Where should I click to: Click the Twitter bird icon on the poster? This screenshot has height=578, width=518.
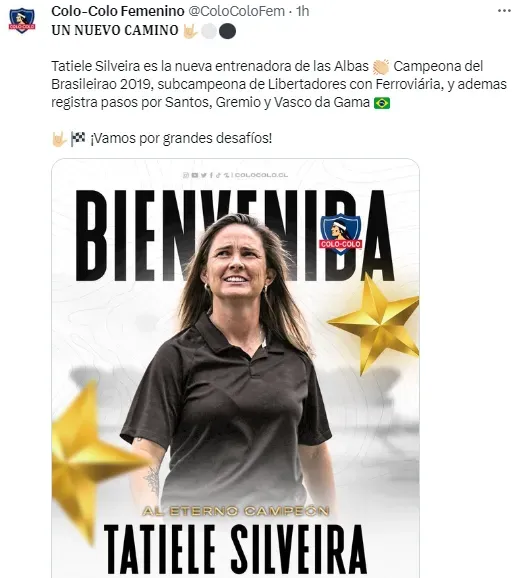pyautogui.click(x=204, y=175)
